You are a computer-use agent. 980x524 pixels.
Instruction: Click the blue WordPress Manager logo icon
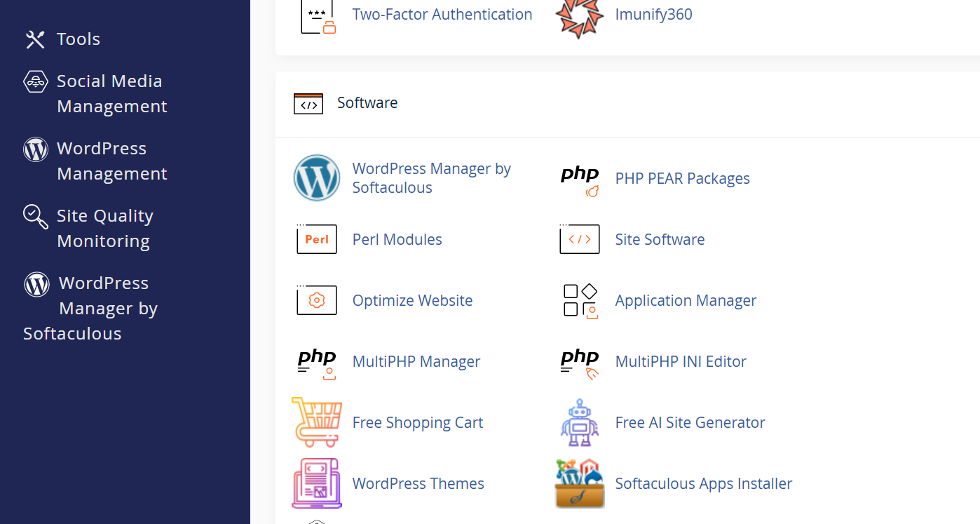pyautogui.click(x=317, y=178)
